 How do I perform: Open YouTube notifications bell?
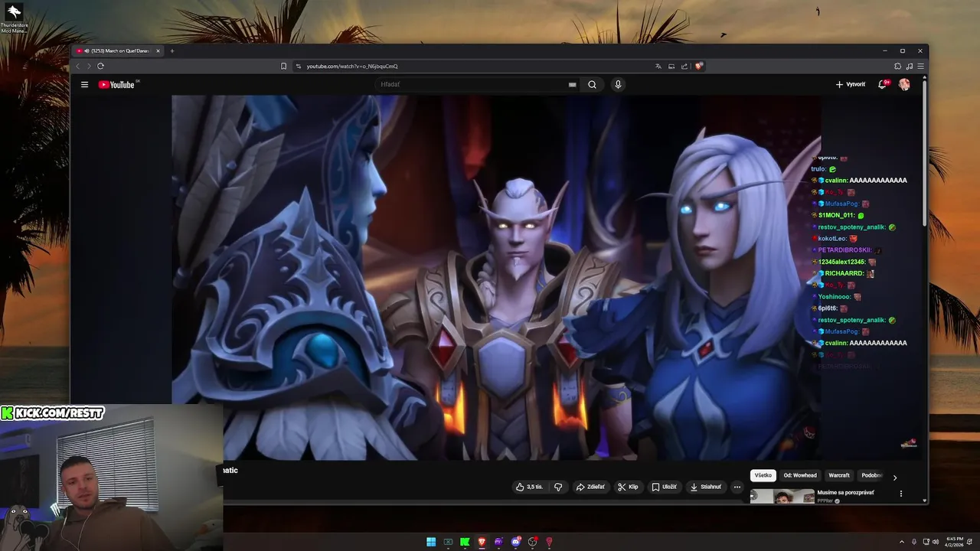coord(882,85)
